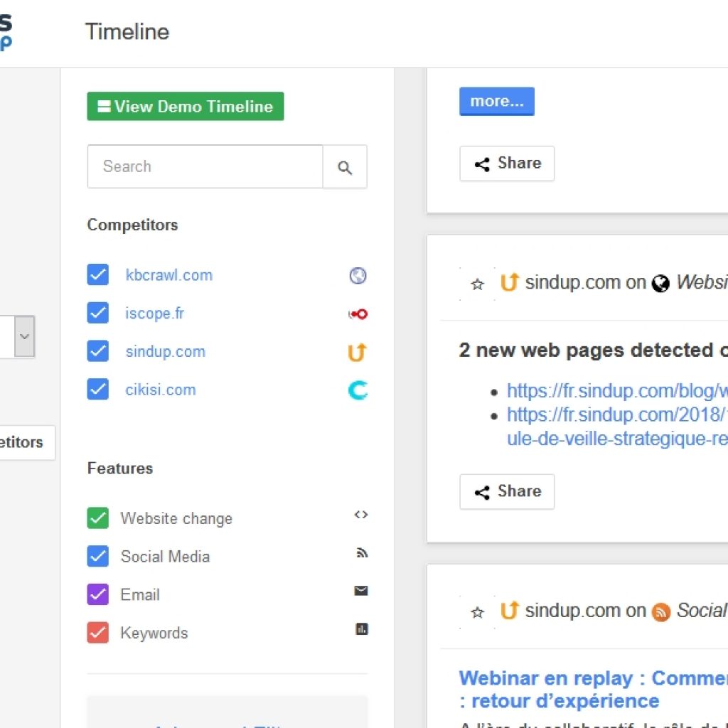Open the cikisi.com competitor link

[161, 390]
